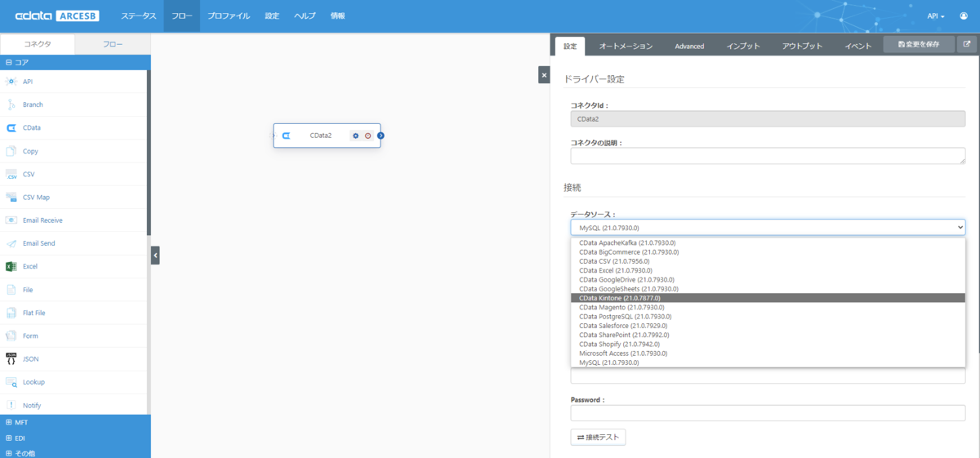980x458 pixels.
Task: Open the API dropdown in top bar
Action: click(936, 16)
